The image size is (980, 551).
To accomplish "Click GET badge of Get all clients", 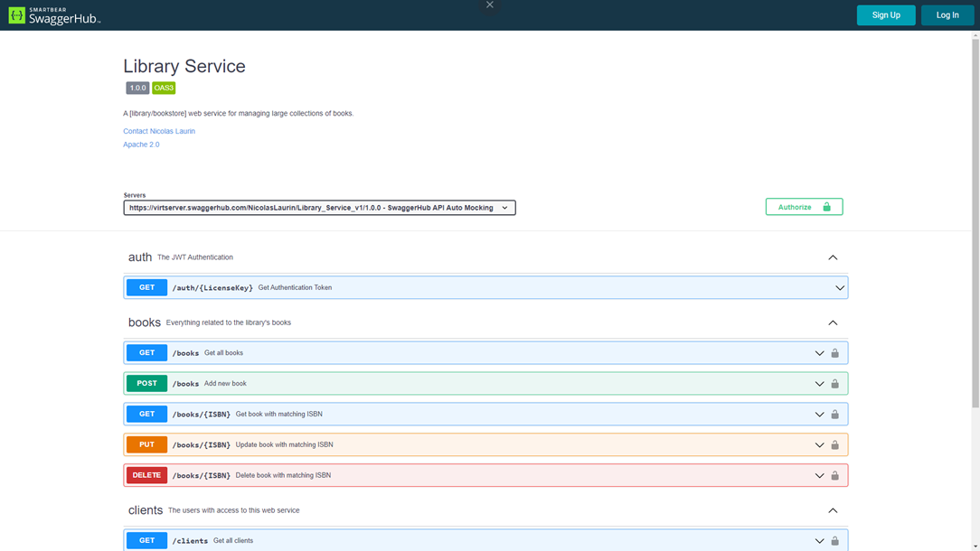I will tap(146, 540).
